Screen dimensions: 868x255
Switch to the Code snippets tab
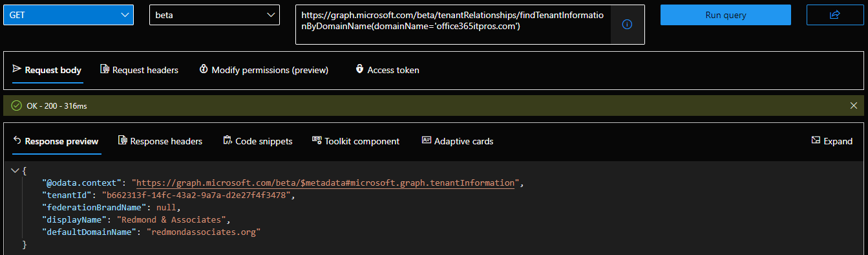257,141
